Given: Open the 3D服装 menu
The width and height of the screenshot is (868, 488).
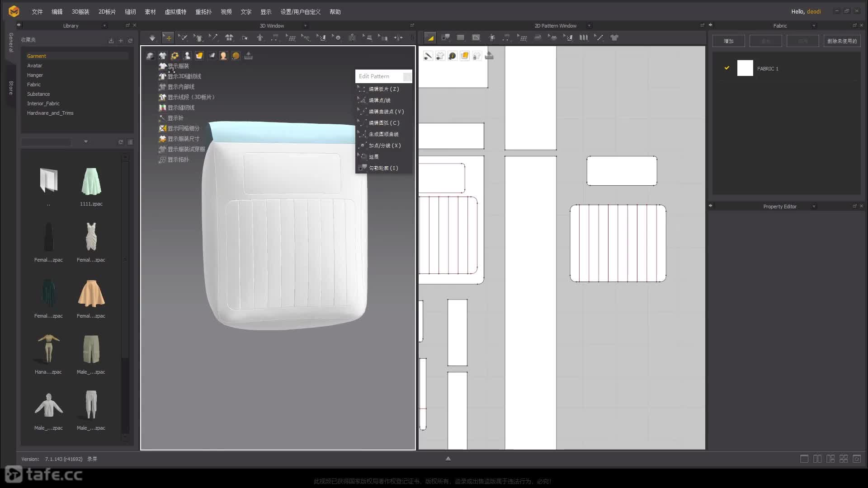Looking at the screenshot, I should click(x=80, y=12).
